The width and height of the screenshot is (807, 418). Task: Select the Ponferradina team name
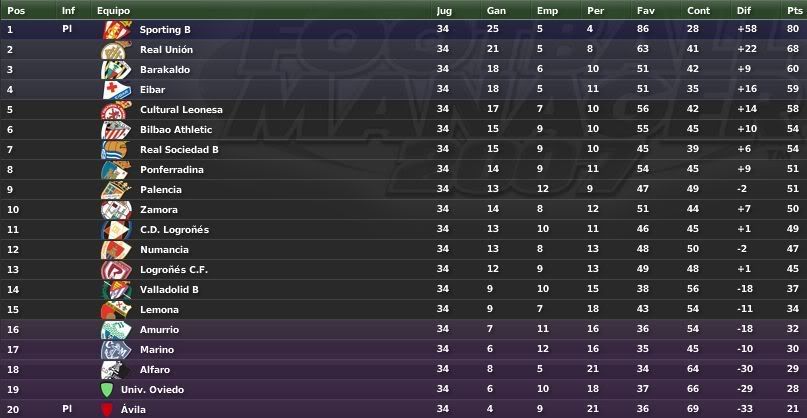pyautogui.click(x=172, y=170)
